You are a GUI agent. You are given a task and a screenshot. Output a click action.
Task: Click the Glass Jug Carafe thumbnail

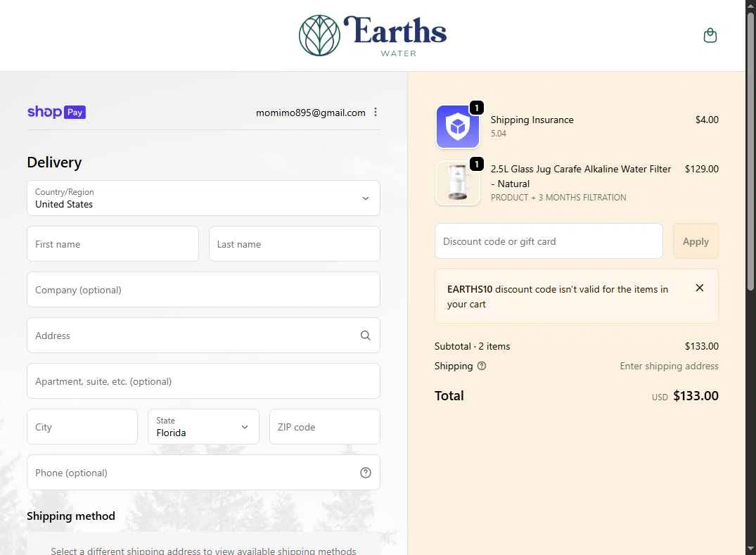[x=458, y=183]
